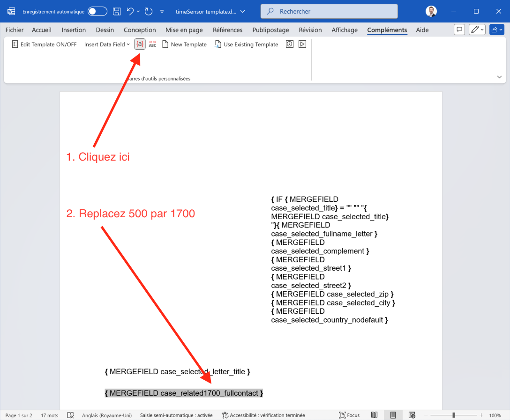Click the proofing spell check status icon
The height and width of the screenshot is (420, 510).
[x=71, y=415]
